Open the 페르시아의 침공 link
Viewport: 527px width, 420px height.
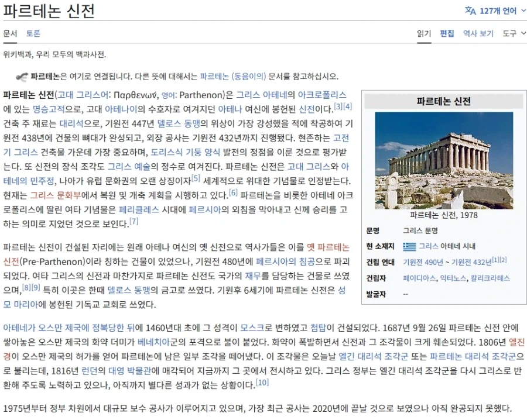coord(285,261)
